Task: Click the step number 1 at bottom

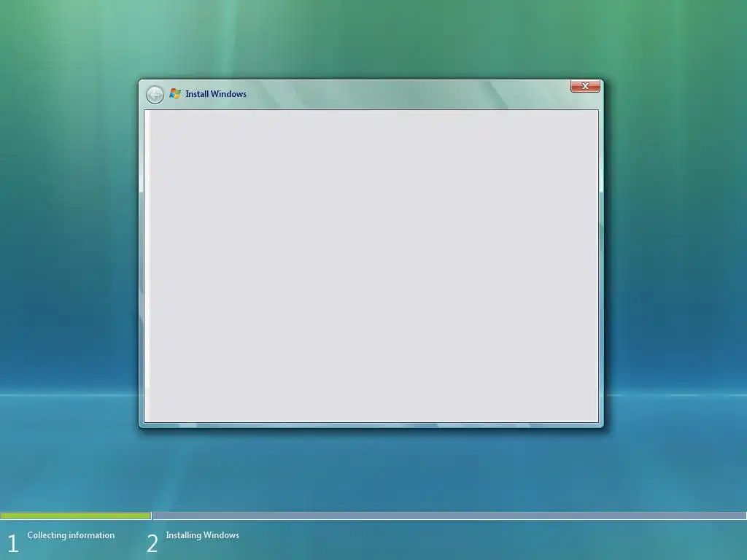Action: tap(13, 544)
